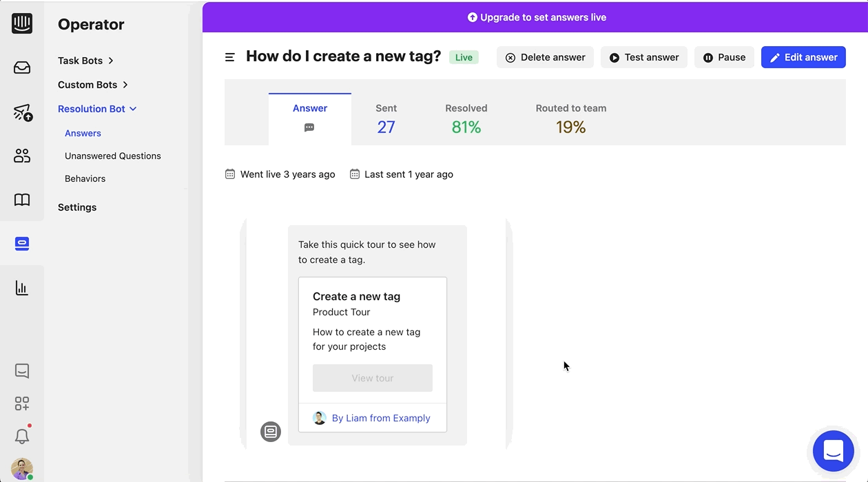
Task: Switch to the Routed to team tab
Action: tap(571, 119)
